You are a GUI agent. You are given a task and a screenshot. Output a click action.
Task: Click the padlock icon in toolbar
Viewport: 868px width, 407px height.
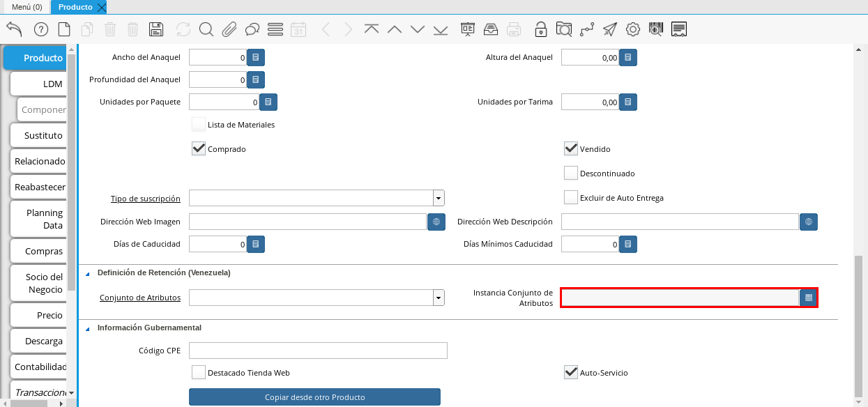click(x=540, y=29)
